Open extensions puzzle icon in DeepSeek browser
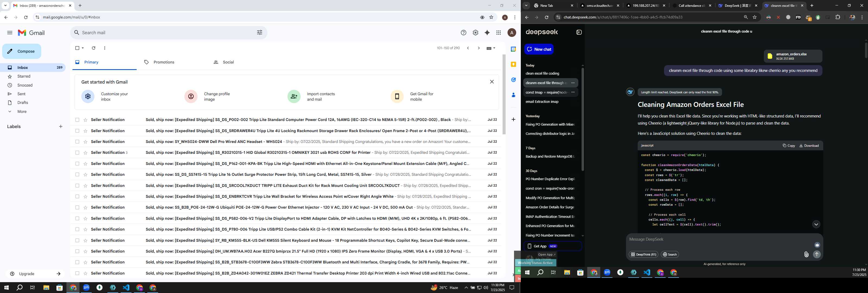The width and height of the screenshot is (868, 293). [x=838, y=17]
